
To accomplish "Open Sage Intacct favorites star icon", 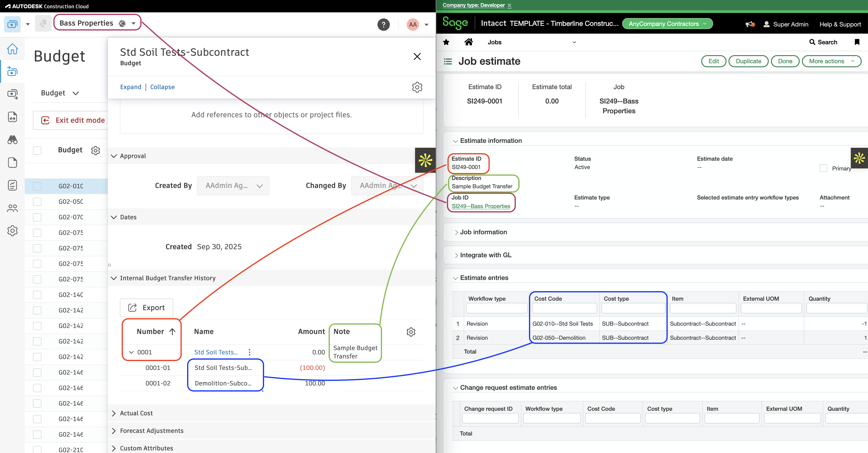I will coord(446,42).
